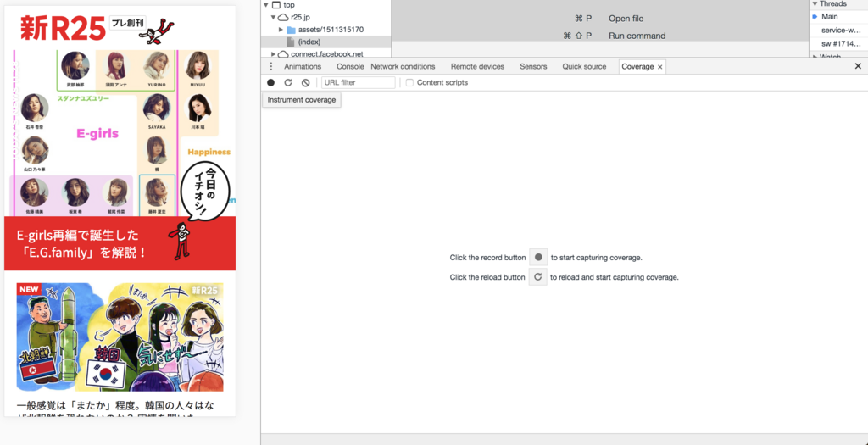This screenshot has height=445, width=868.
Task: Click the Happiness group label
Action: [209, 152]
